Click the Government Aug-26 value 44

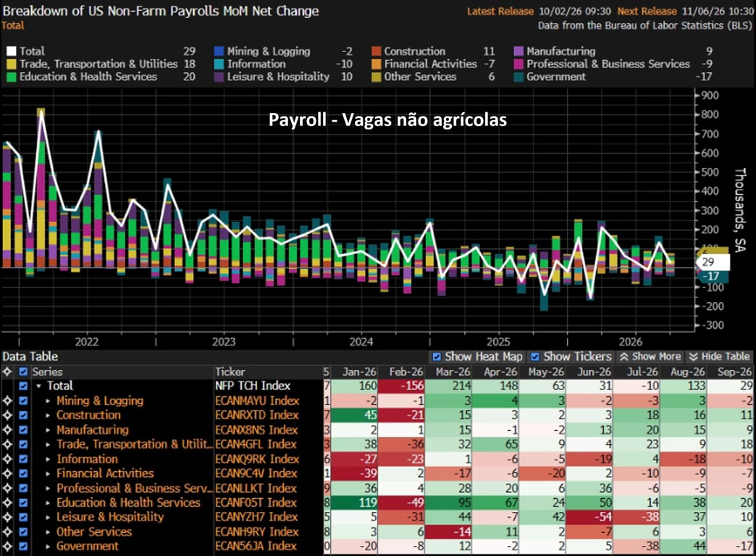point(683,546)
